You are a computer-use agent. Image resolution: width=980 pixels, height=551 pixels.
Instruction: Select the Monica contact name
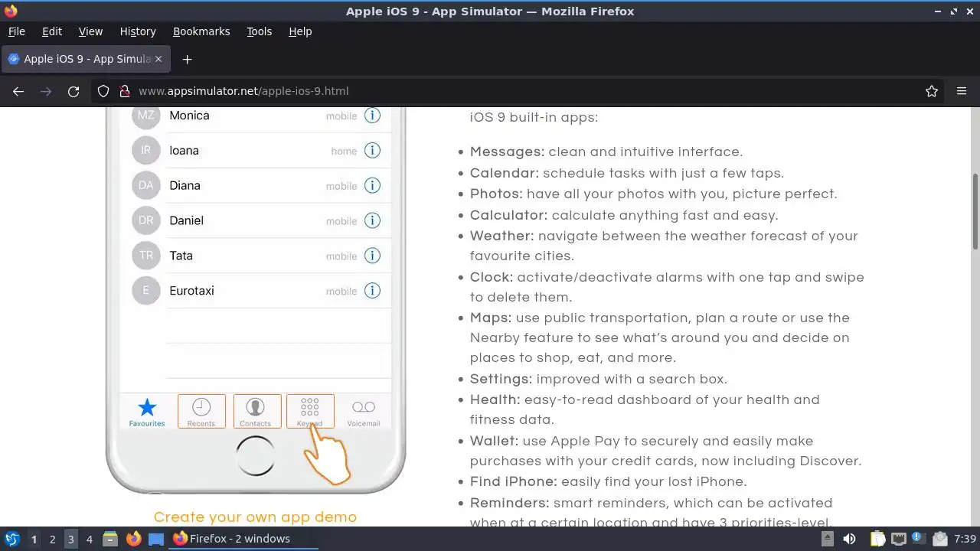pyautogui.click(x=189, y=116)
